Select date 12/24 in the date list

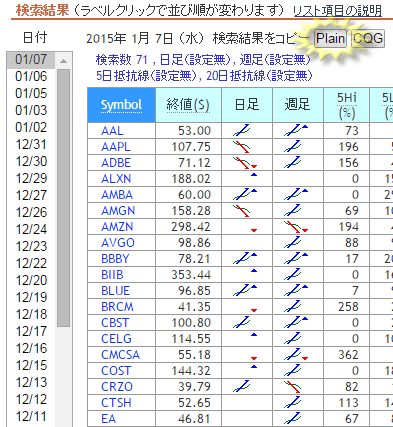(31, 229)
